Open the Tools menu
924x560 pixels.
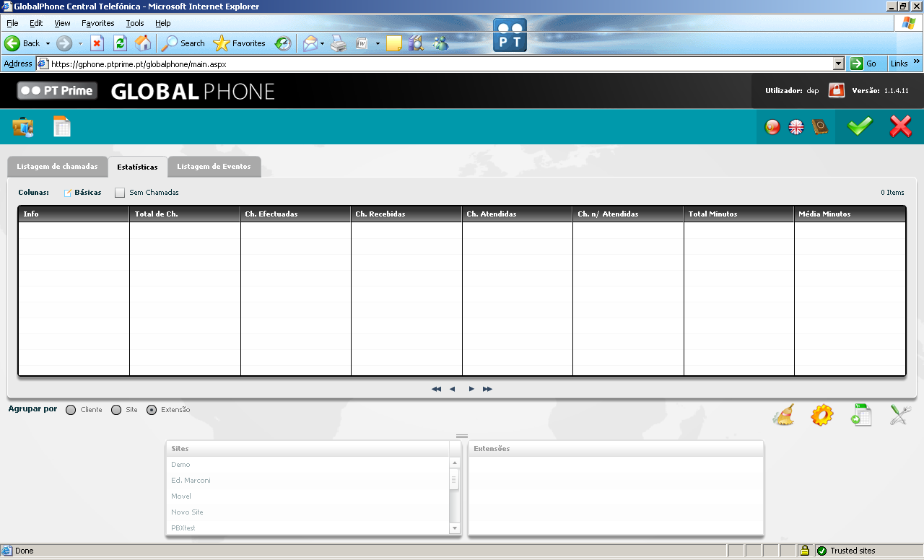tap(135, 23)
